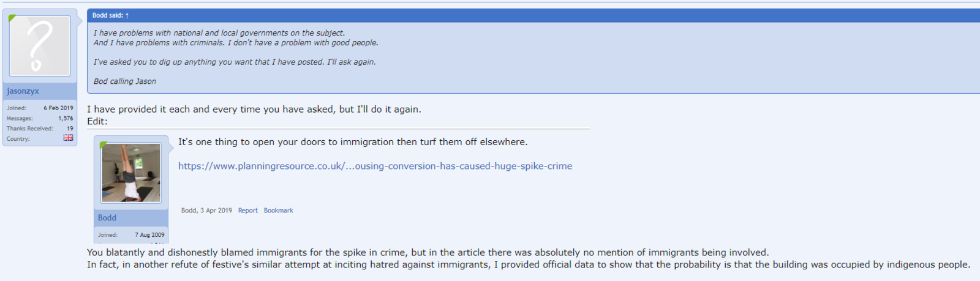Click the up arrow after 'Bodd said:'
980x281 pixels.
pyautogui.click(x=127, y=15)
